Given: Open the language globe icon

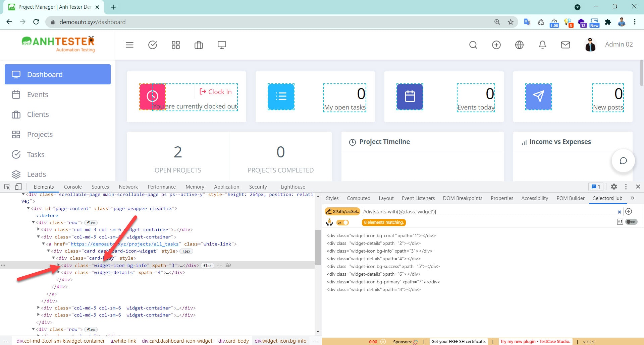Looking at the screenshot, I should coord(519,45).
